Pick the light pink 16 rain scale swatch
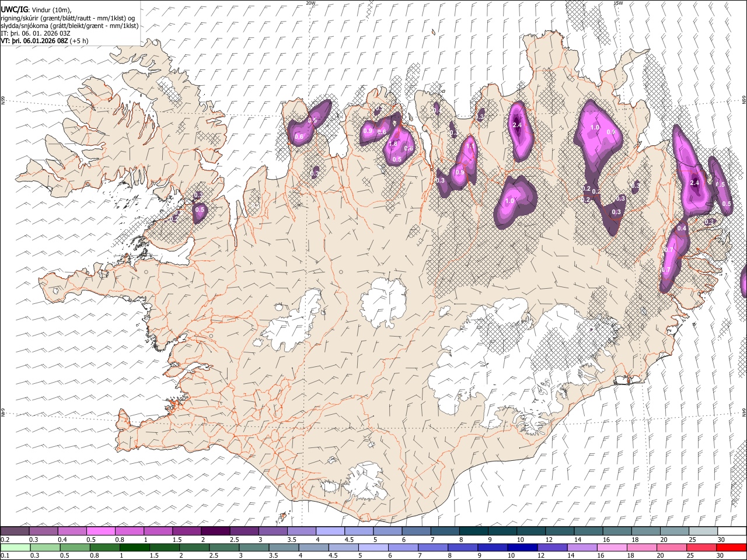The width and height of the screenshot is (747, 560). coord(612,547)
